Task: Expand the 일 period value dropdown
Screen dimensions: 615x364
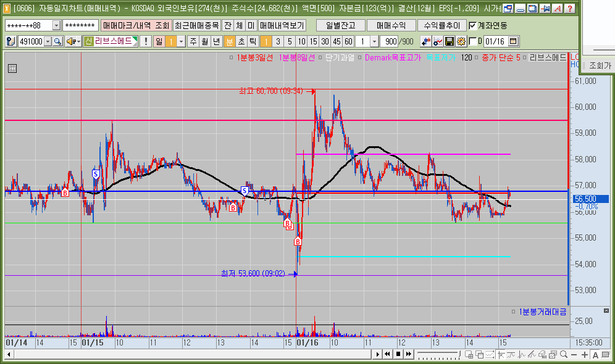Action: click(x=181, y=41)
